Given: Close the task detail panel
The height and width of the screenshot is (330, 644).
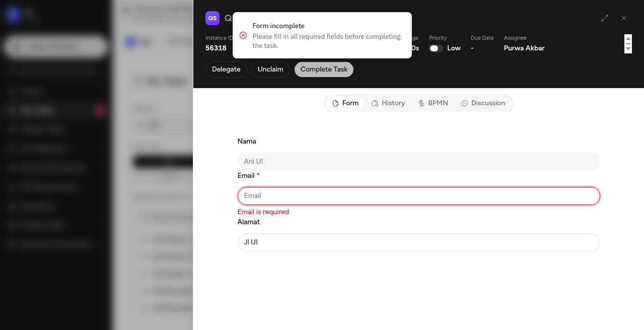Looking at the screenshot, I should click(x=624, y=18).
